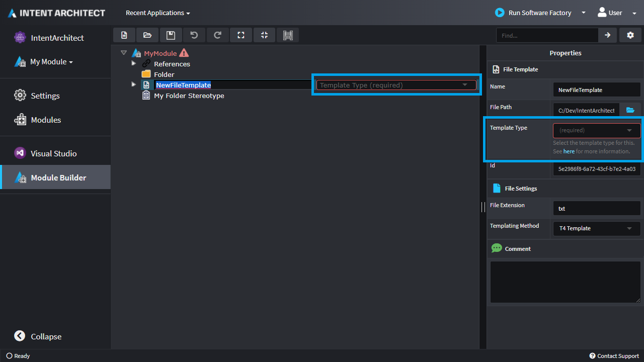
Task: Open the Templating Method dropdown
Action: tap(597, 228)
